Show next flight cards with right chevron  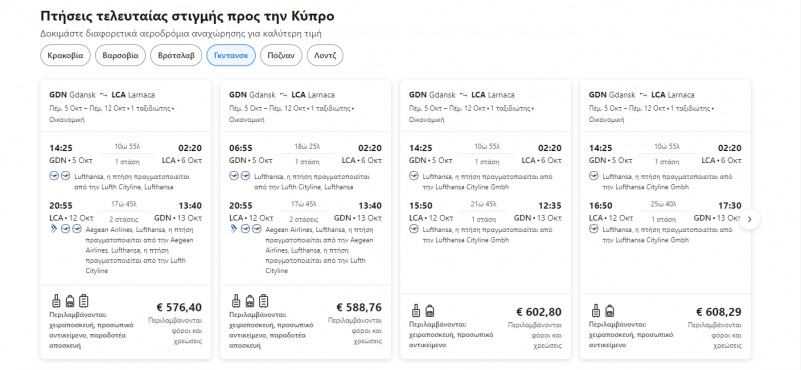[x=749, y=220]
